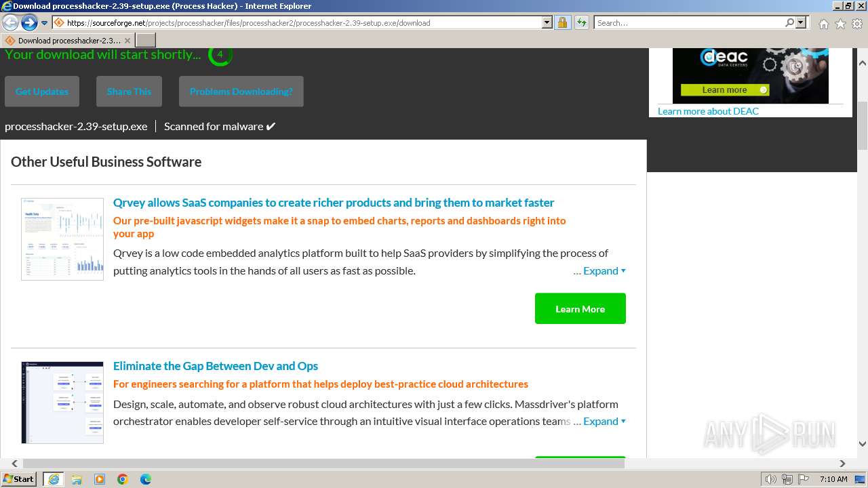
Task: Click Internet Explorer taskbar icon
Action: point(54,479)
